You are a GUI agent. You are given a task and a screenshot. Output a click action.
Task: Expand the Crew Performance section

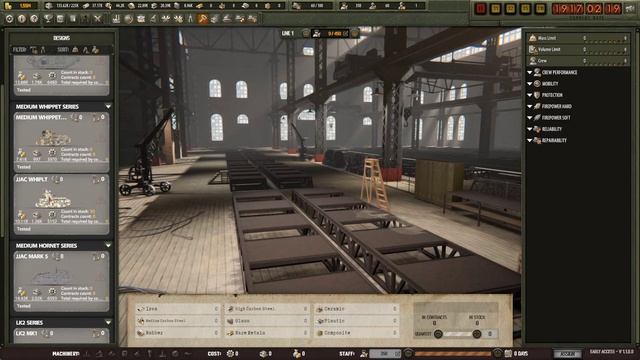[x=530, y=72]
